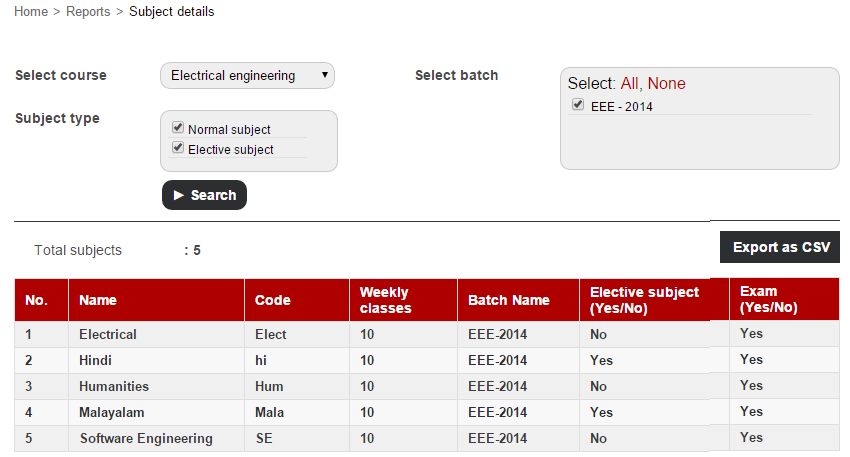Open the Select course dropdown
Screen dimensions: 850x457
coord(247,75)
